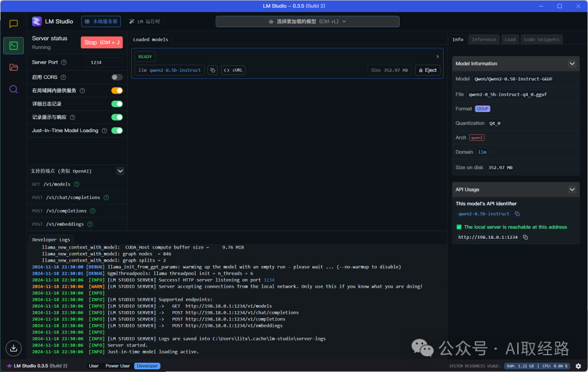This screenshot has height=372, width=588.
Task: Click help icon beside Just-in-Time Model Loading
Action: pyautogui.click(x=105, y=131)
